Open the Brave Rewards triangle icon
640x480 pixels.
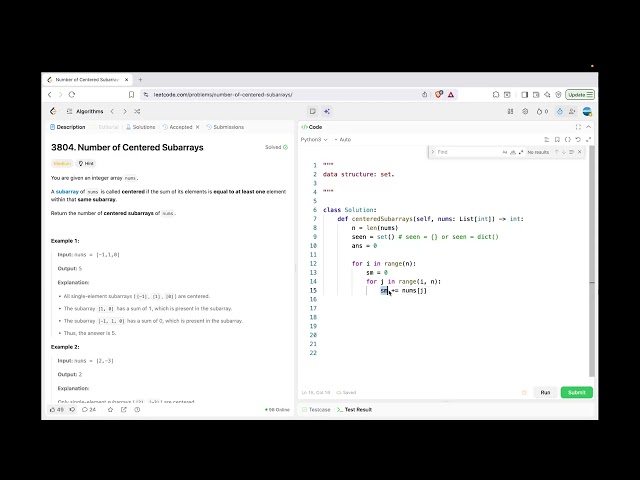point(451,95)
